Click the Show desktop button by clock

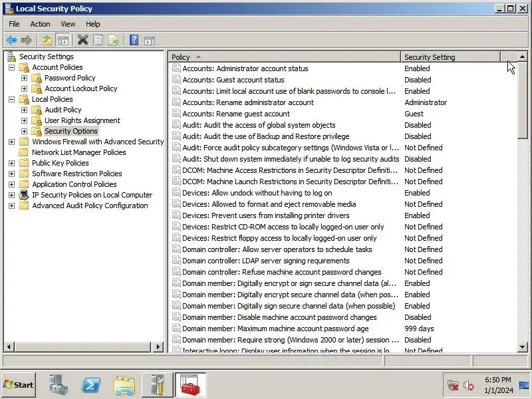coord(525,385)
